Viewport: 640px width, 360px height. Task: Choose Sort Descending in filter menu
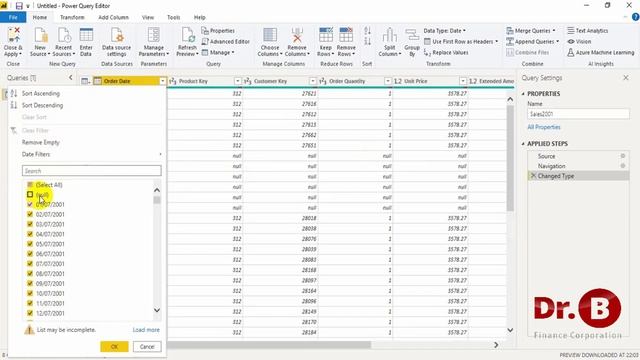(x=42, y=105)
